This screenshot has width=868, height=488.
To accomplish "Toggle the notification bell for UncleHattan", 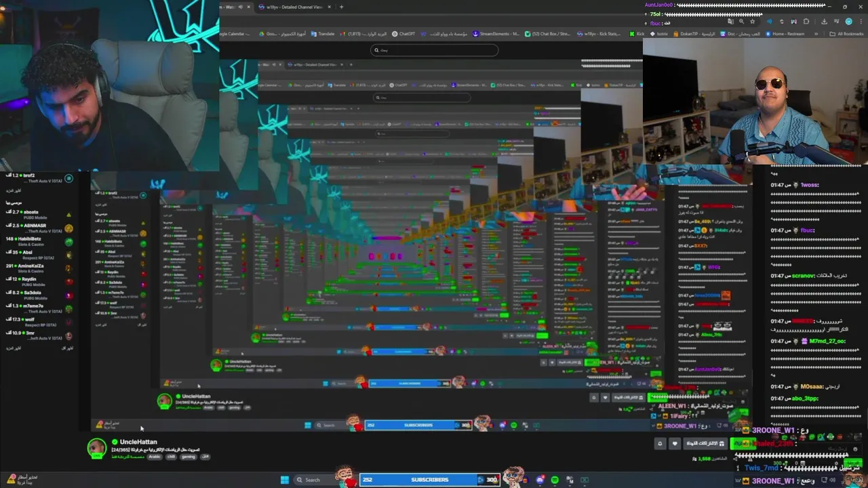I will tap(660, 444).
